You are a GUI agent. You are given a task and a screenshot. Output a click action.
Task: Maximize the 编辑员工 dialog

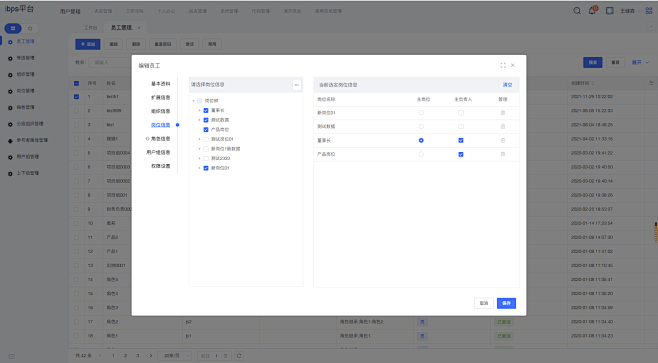coord(503,65)
